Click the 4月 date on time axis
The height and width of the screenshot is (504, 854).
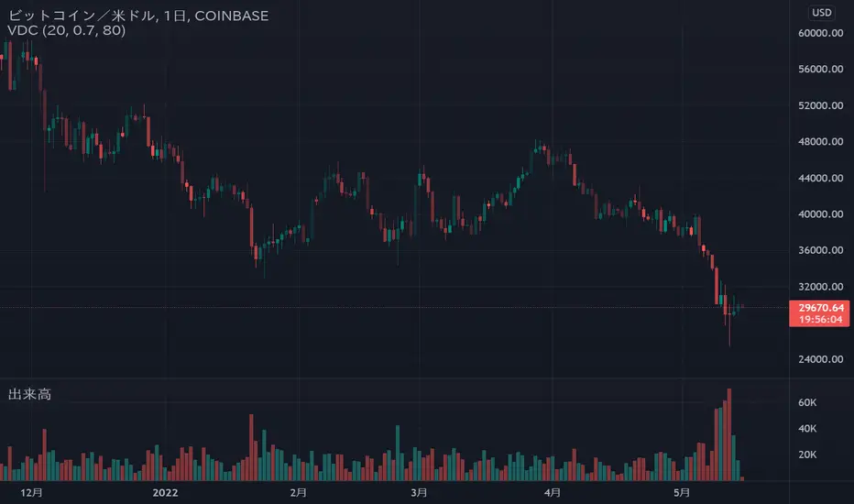[551, 493]
